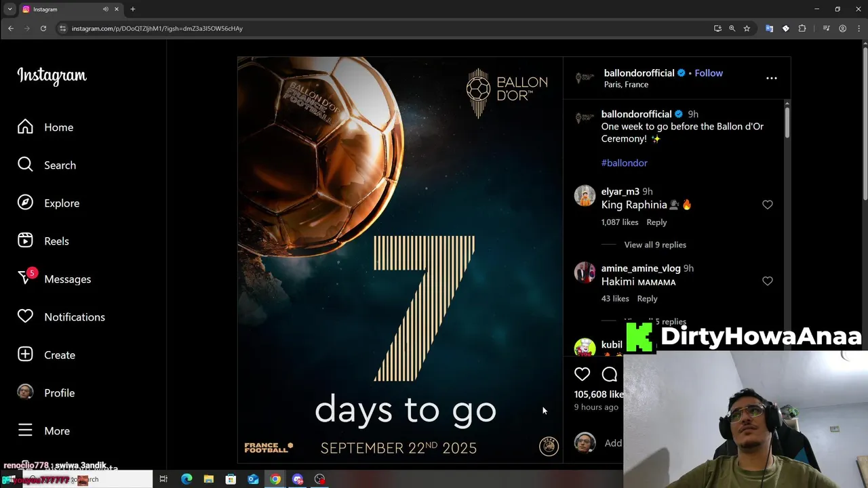Open the Explore page
Viewport: 868px width, 488px height.
[48, 203]
